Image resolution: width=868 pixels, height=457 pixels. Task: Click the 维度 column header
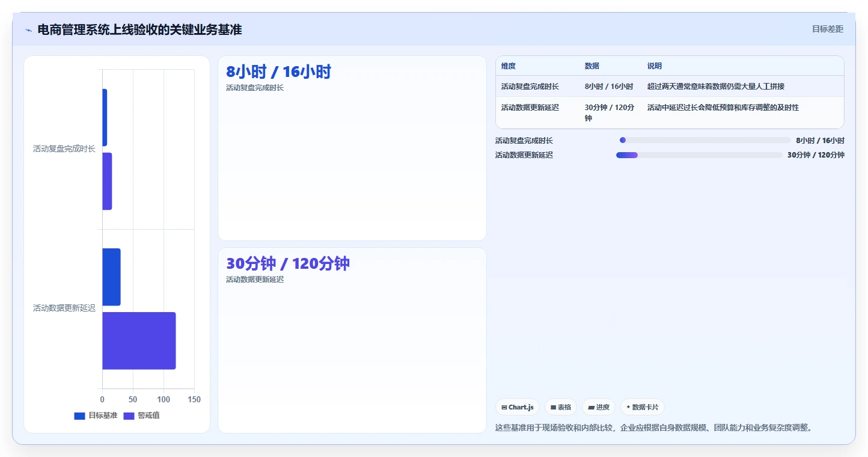[509, 66]
